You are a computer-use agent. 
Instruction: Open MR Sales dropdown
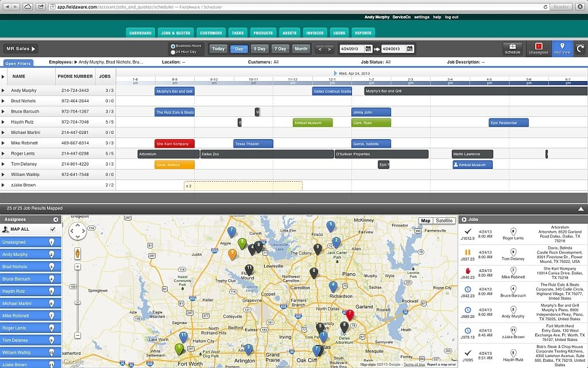click(x=21, y=49)
